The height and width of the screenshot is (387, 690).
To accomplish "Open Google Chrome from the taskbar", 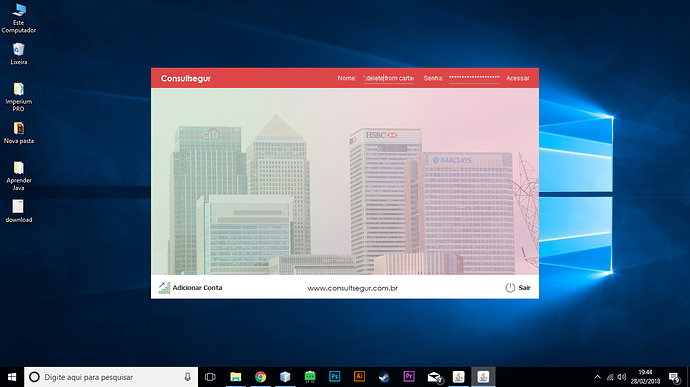I will click(x=261, y=377).
